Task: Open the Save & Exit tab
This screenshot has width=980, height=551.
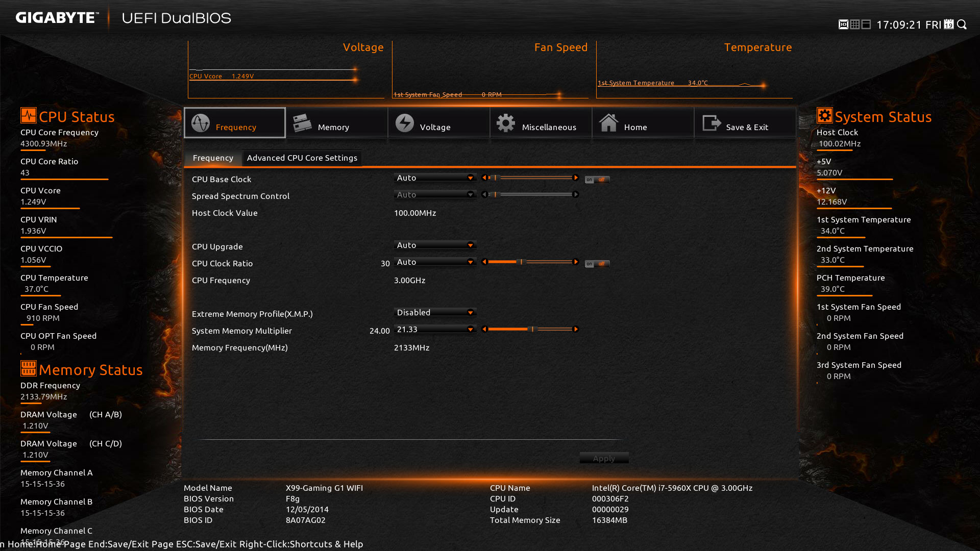Action: click(745, 123)
